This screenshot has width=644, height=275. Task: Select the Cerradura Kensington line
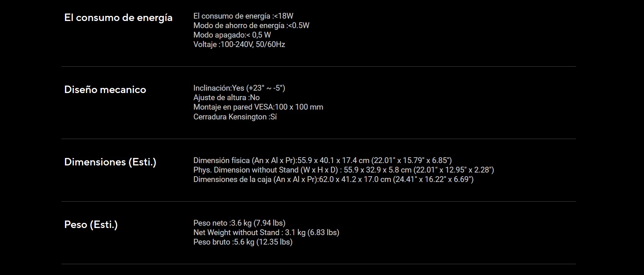tap(235, 117)
